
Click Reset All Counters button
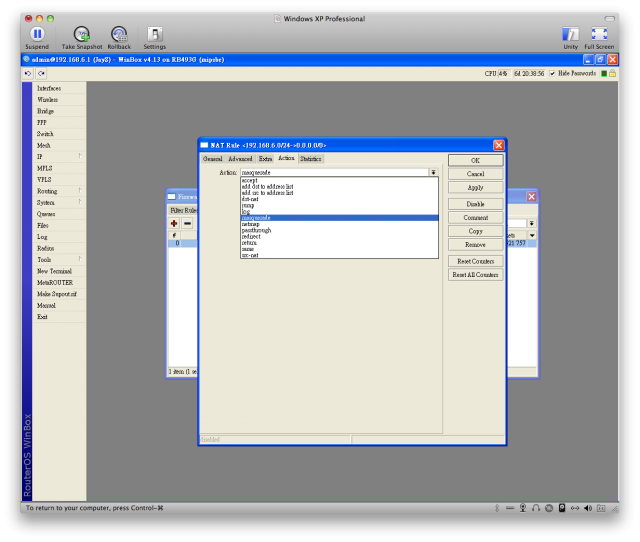476,275
